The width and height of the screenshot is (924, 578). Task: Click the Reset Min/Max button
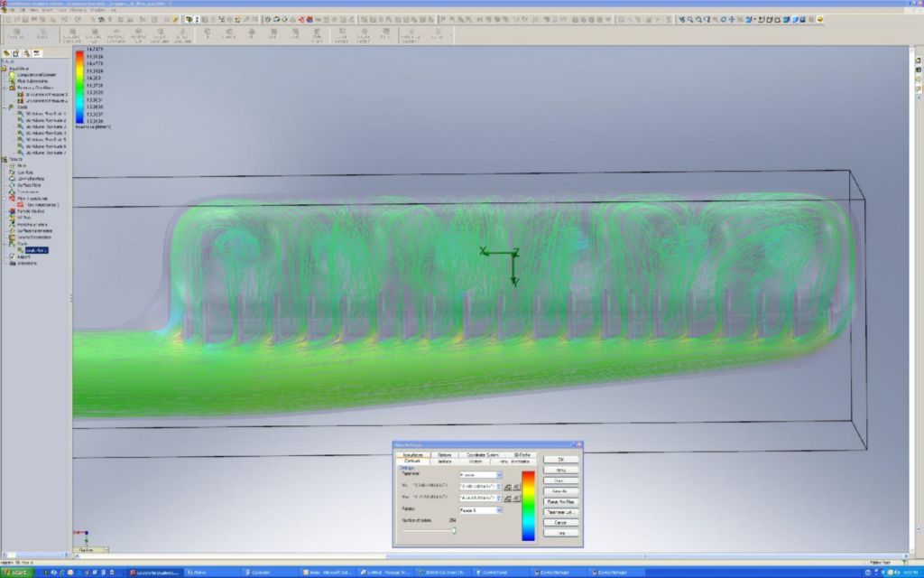560,501
